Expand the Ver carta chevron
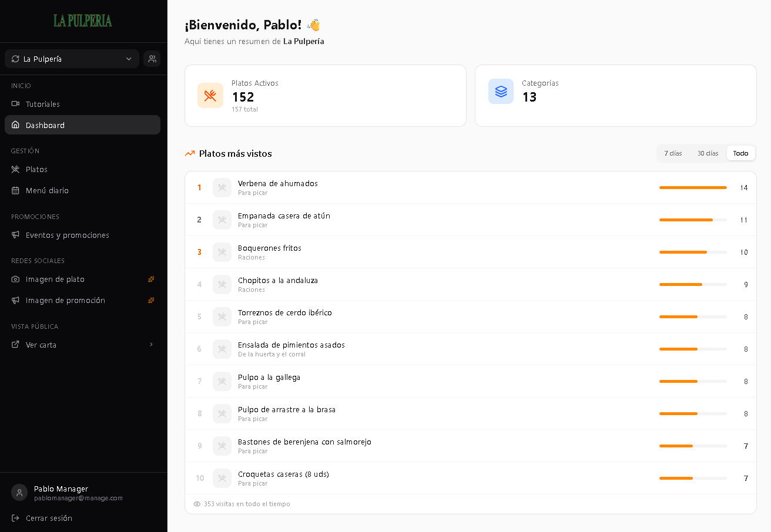Screen dimensions: 771x532 click(x=151, y=345)
